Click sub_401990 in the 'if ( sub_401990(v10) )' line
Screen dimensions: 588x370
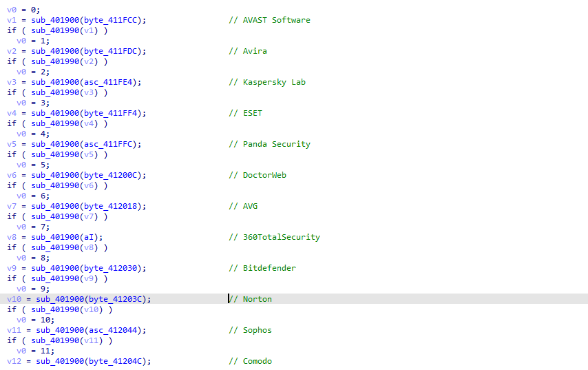pyautogui.click(x=55, y=309)
